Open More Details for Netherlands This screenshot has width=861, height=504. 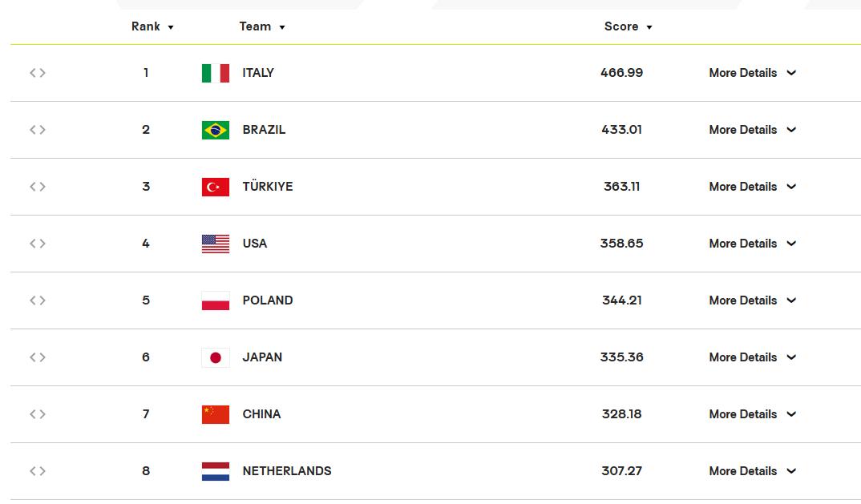752,471
